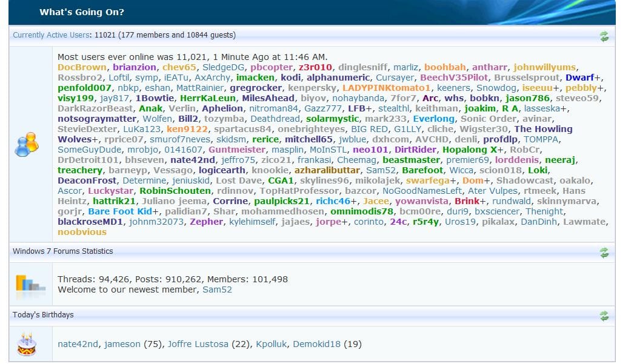Open Zepher's user profile
634x364 pixels.
[206, 222]
